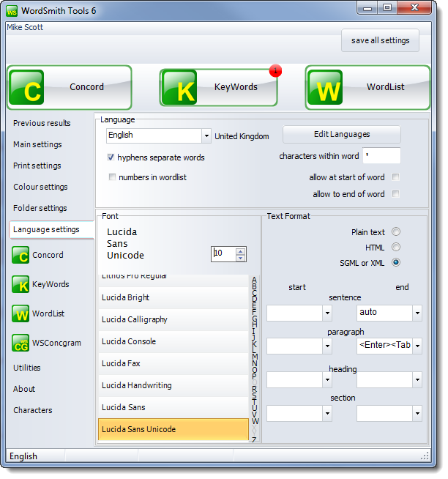Click the save all settings button
This screenshot has height=479, width=448.
(380, 41)
